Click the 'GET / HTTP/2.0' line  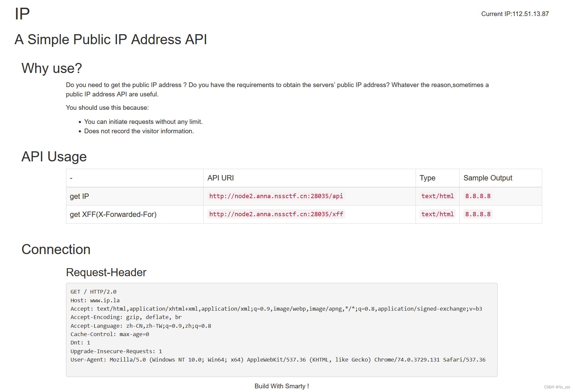point(93,292)
